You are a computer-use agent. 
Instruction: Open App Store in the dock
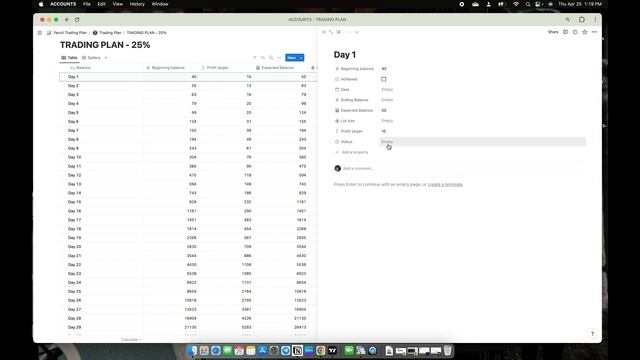(x=262, y=351)
